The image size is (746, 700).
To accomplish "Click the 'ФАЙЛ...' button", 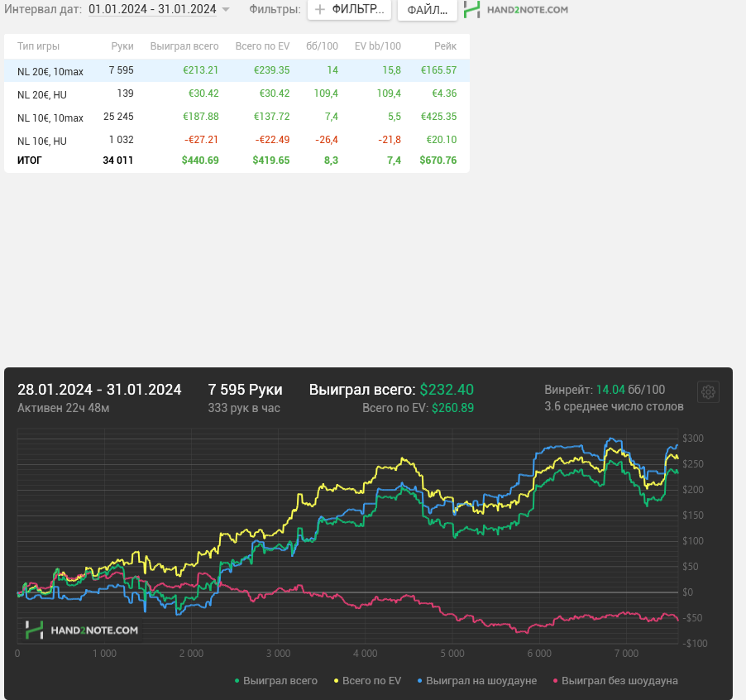I will (428, 10).
